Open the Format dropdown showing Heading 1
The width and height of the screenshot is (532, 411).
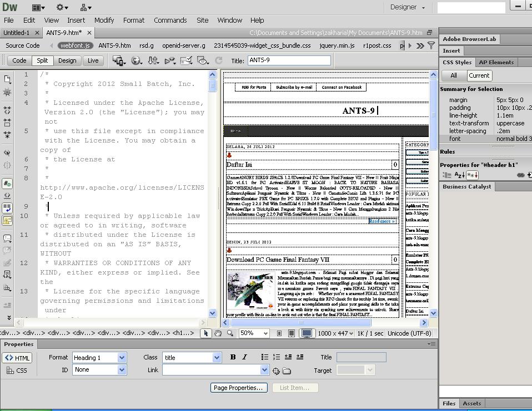(x=99, y=357)
